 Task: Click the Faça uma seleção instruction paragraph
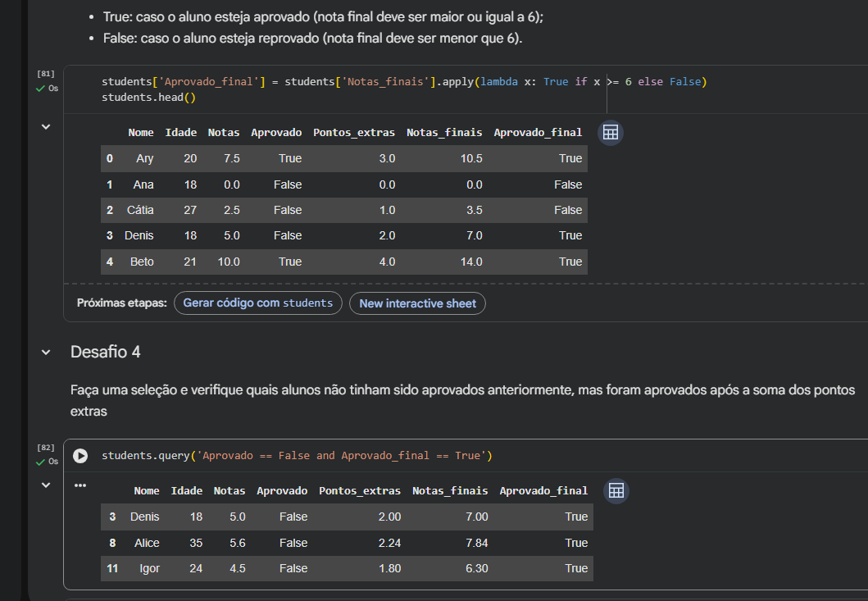(463, 400)
